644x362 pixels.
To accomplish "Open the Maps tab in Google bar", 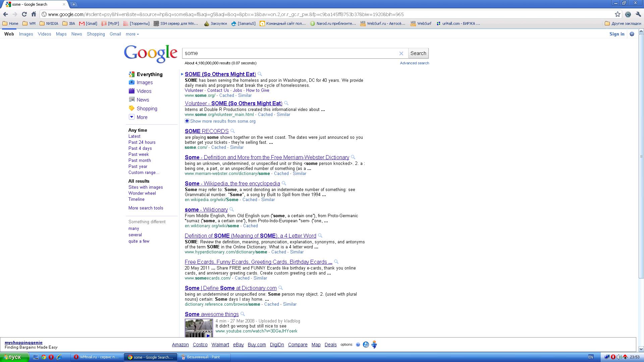I will click(61, 34).
